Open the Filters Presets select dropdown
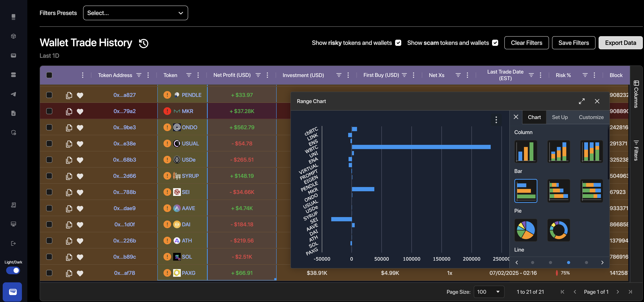The height and width of the screenshot is (302, 644). [135, 13]
